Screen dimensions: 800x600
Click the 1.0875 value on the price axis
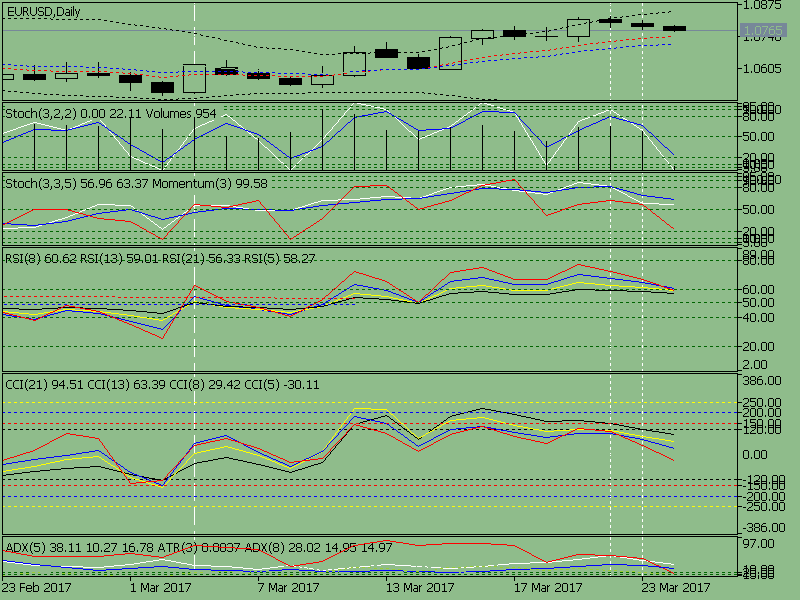click(x=763, y=6)
